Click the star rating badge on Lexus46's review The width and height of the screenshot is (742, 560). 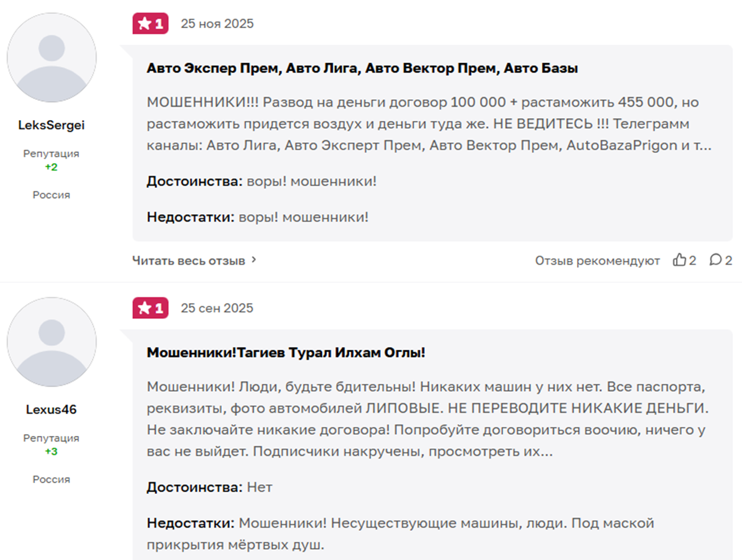(x=150, y=308)
